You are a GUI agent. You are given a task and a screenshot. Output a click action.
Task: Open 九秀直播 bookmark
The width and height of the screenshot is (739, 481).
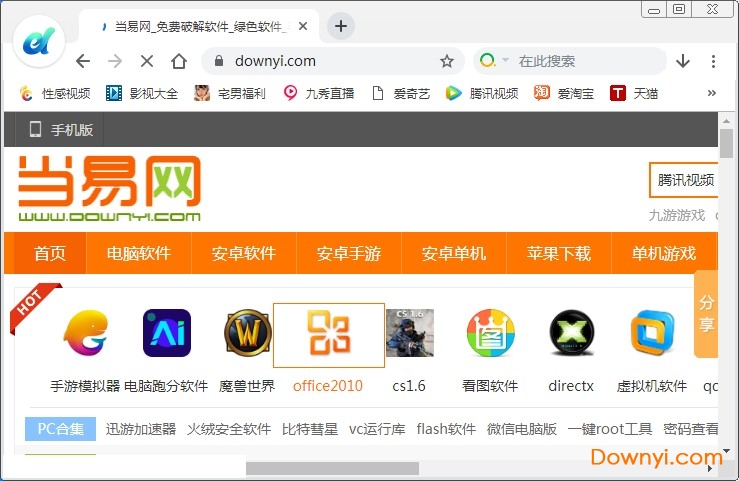(x=318, y=93)
